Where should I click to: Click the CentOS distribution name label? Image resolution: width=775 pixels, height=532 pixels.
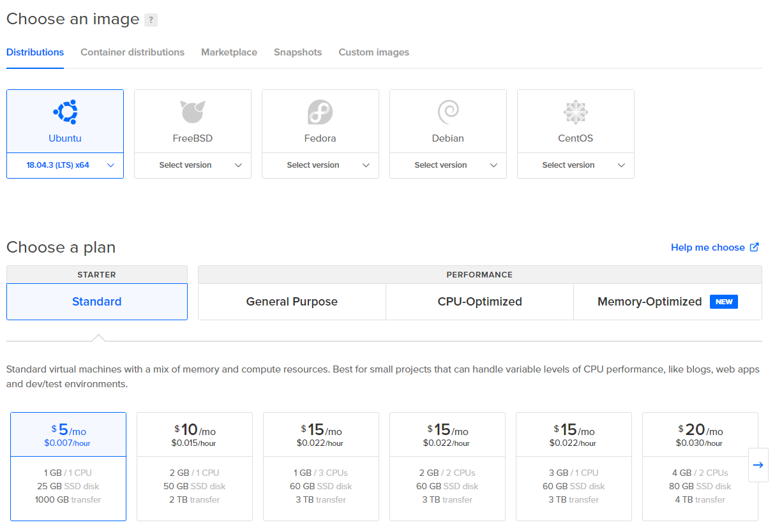coord(576,138)
